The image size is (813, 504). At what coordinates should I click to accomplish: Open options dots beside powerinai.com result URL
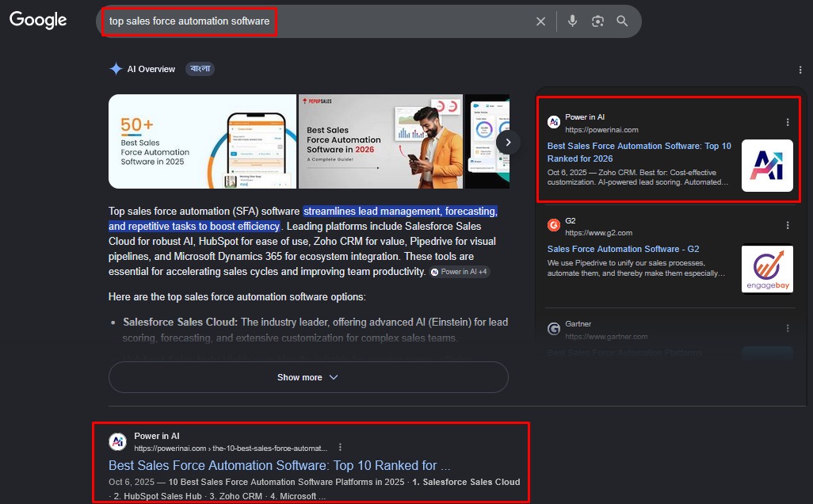pos(340,447)
